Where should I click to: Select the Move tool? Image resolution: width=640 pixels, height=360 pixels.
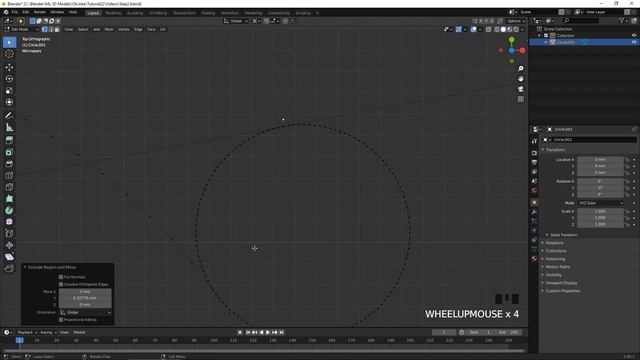[9, 67]
